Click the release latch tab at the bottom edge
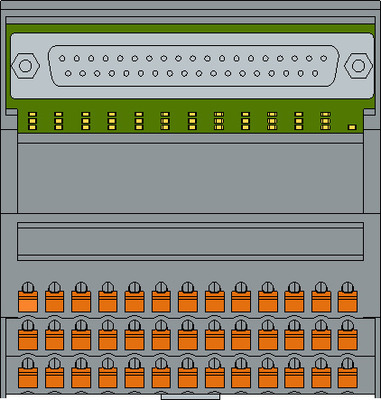This screenshot has width=381, height=400. click(190, 397)
